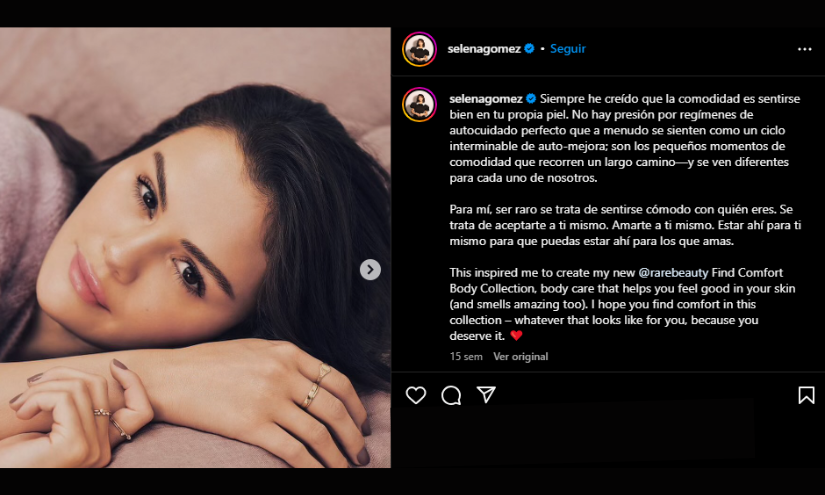This screenshot has height=495, width=825.
Task: Open the @rarebeauty mention link
Action: point(674,272)
